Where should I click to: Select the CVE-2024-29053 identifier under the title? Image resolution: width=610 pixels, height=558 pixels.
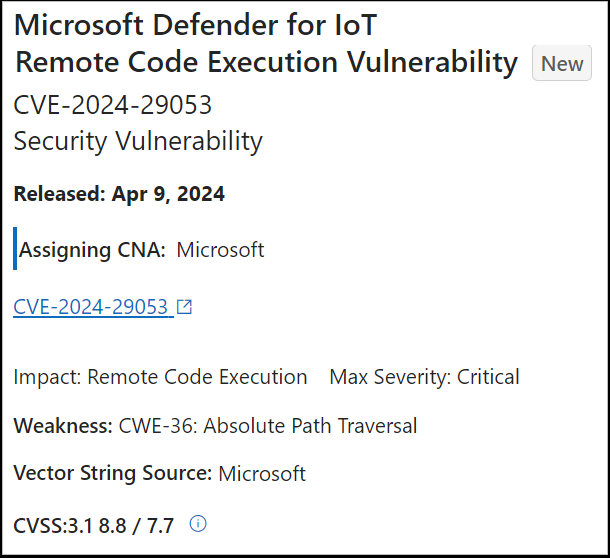pos(112,105)
